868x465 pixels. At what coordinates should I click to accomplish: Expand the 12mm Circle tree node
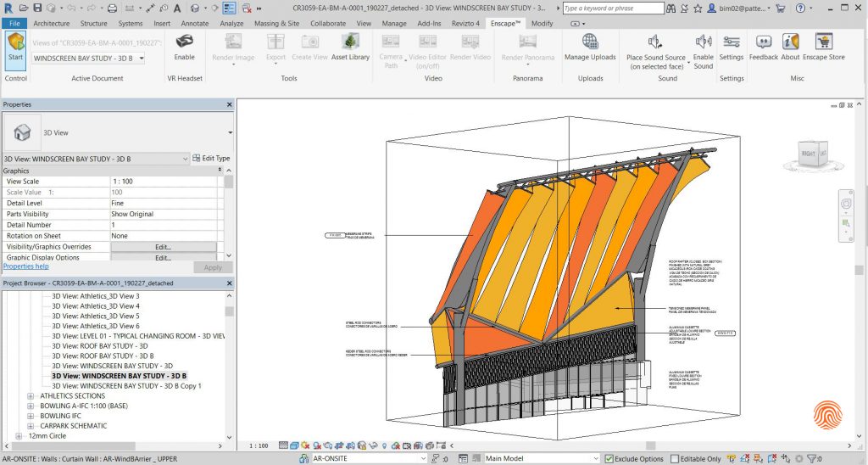19,436
